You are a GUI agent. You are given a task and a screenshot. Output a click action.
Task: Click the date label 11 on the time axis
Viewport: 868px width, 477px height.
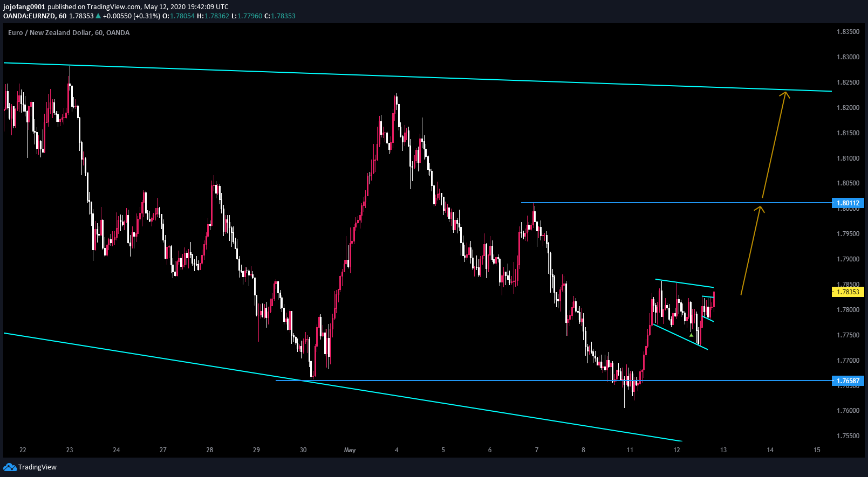630,450
